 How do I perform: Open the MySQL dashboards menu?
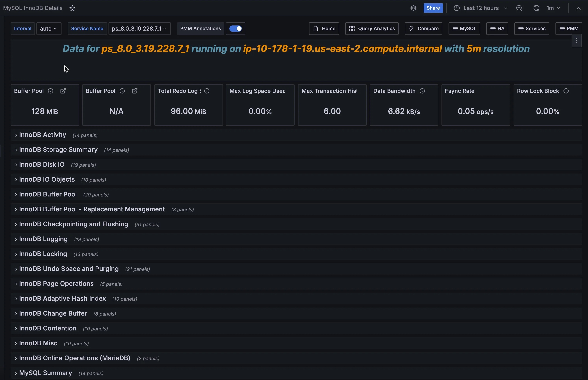tap(464, 29)
